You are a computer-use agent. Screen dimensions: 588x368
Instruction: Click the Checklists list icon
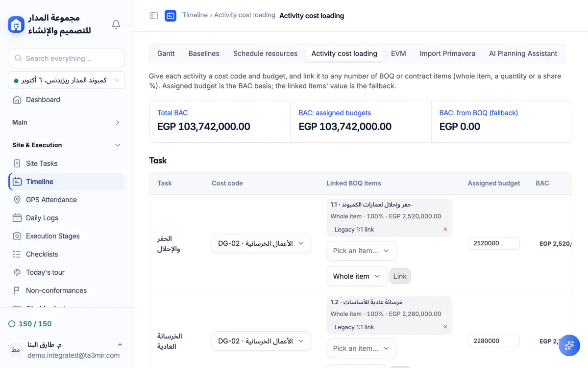click(x=17, y=254)
